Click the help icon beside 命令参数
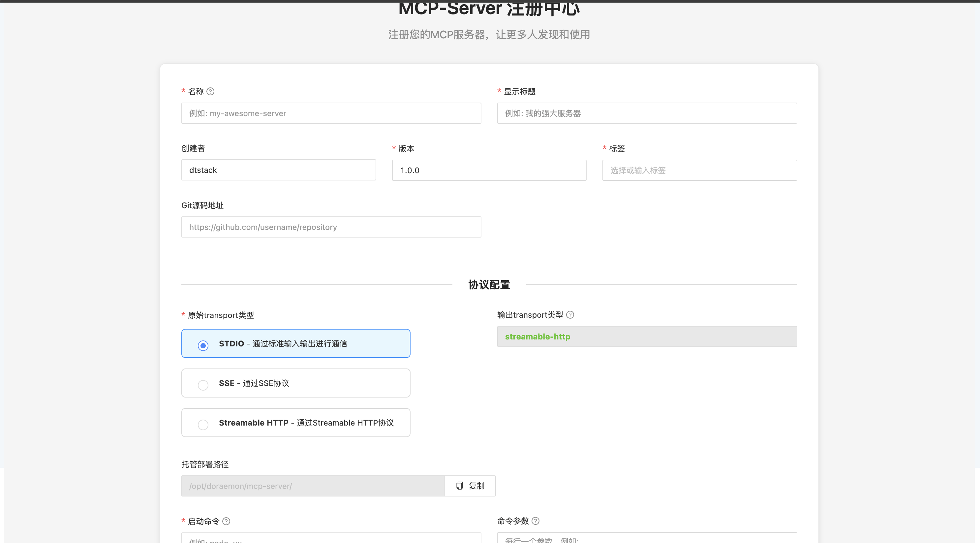Screen dimensions: 980x543 tap(535, 521)
